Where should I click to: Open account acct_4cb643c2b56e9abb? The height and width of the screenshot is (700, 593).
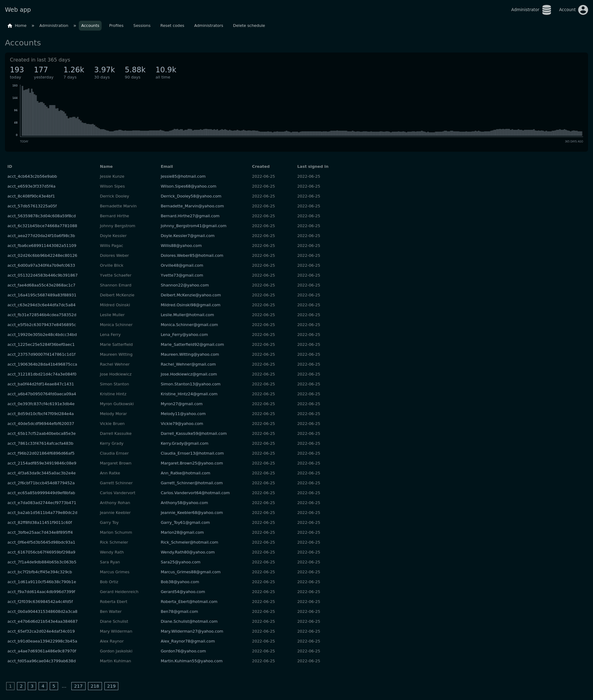click(32, 176)
